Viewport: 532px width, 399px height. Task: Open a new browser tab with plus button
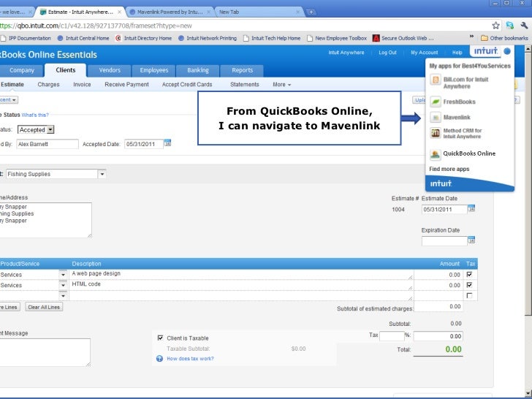click(311, 12)
